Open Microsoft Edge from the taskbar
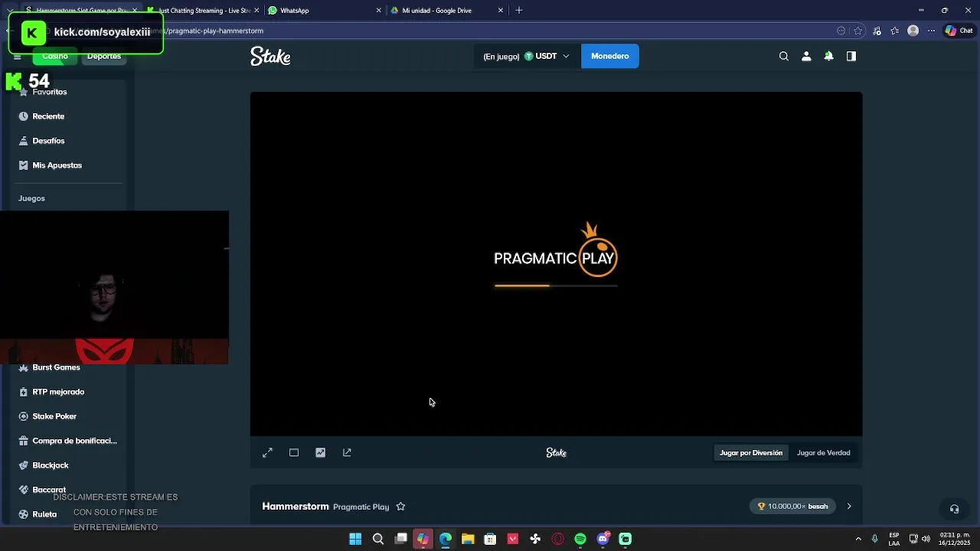This screenshot has width=980, height=551. click(446, 539)
